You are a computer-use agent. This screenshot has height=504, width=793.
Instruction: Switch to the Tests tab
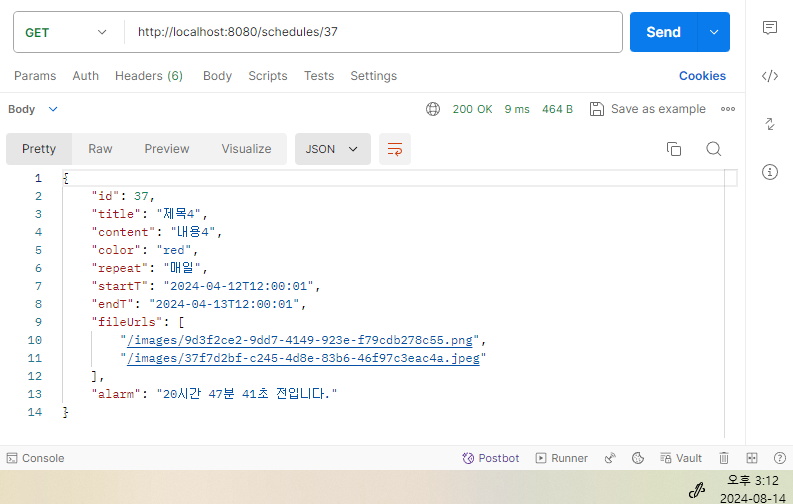coord(319,76)
